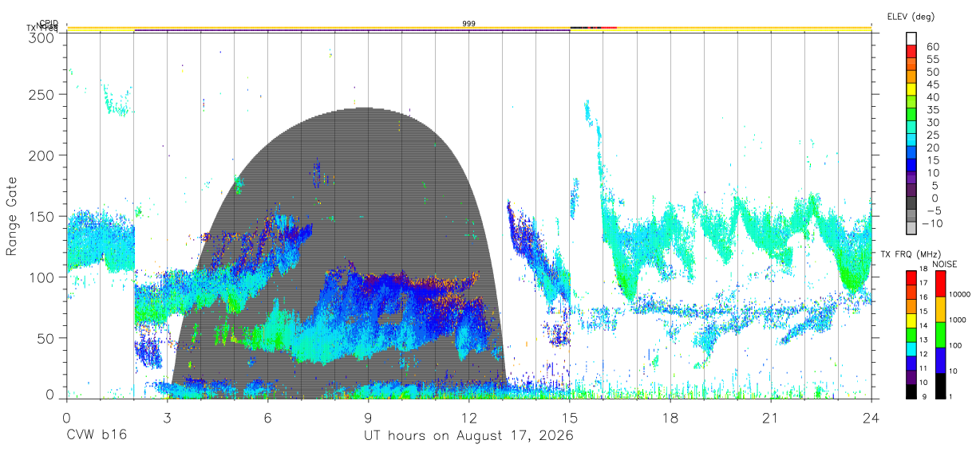Click the y-axis tick label '200'
The image size is (980, 452).
pos(39,155)
